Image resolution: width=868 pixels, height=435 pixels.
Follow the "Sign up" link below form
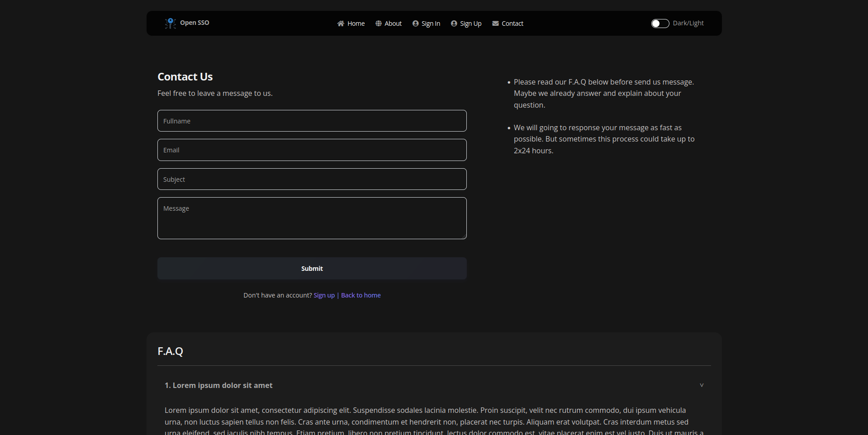coord(324,295)
